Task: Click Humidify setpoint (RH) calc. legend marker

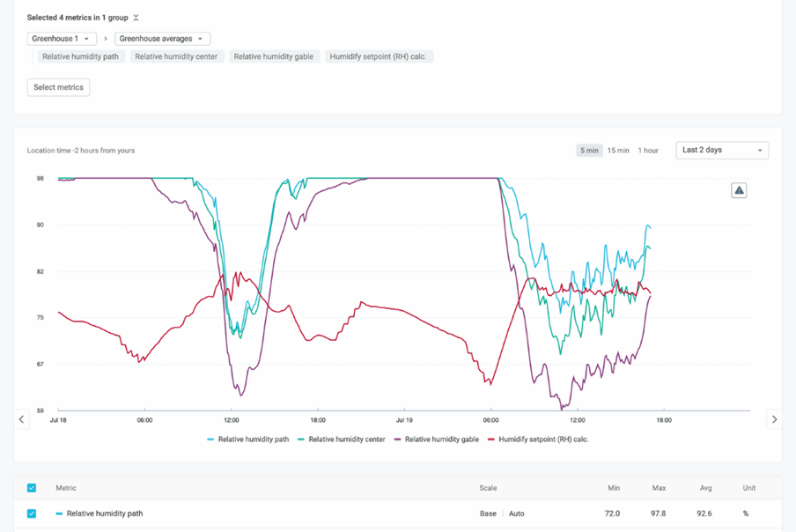Action: pyautogui.click(x=491, y=439)
